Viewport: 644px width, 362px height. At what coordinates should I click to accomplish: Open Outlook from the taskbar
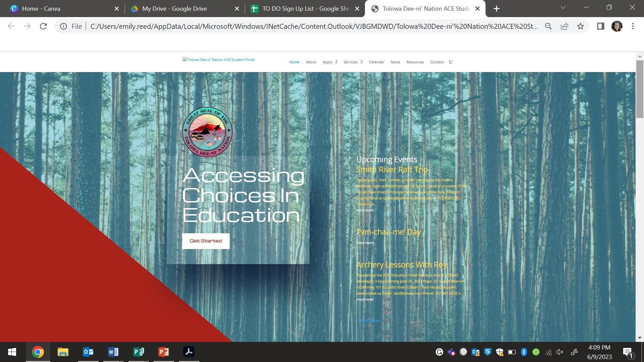click(x=88, y=352)
